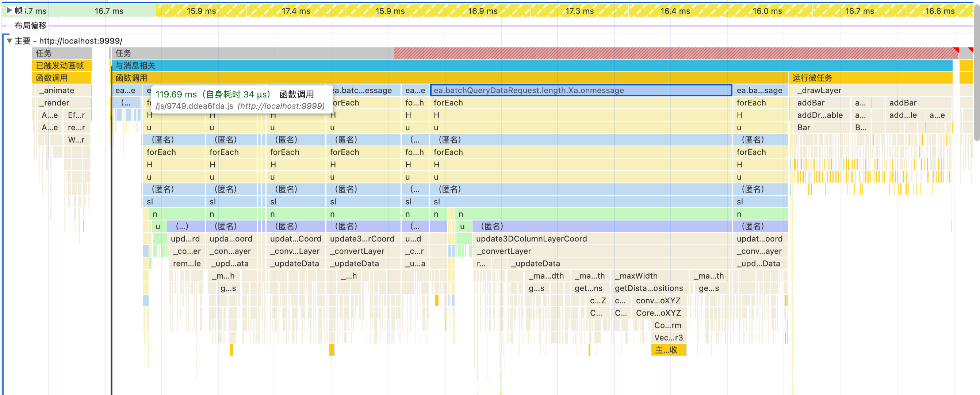
Task: Click the Core...oXYZ flame block
Action: coord(658,313)
